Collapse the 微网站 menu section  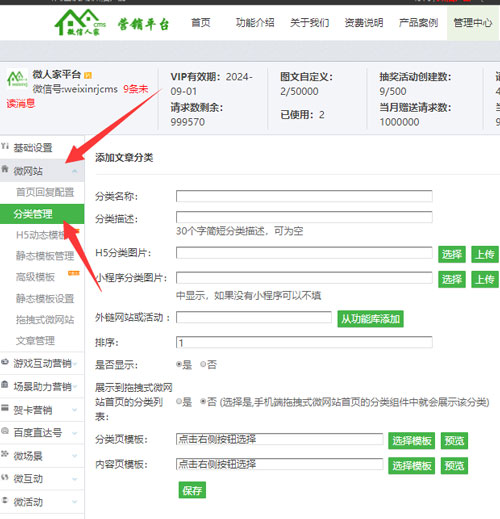74,171
